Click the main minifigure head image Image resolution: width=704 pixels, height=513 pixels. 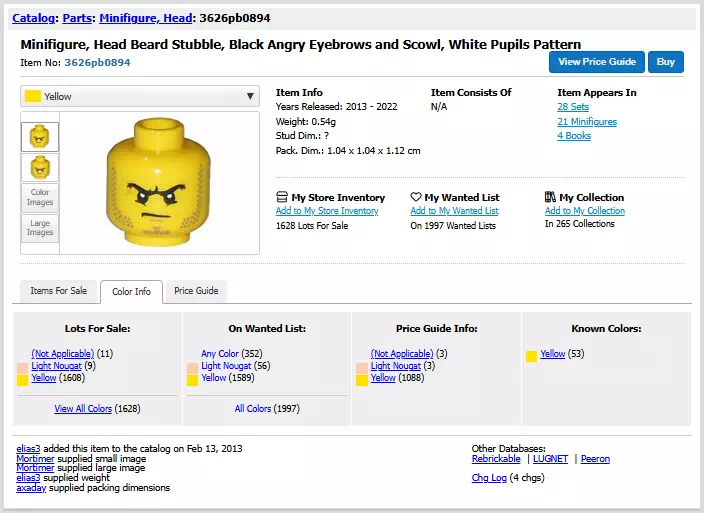(x=158, y=182)
